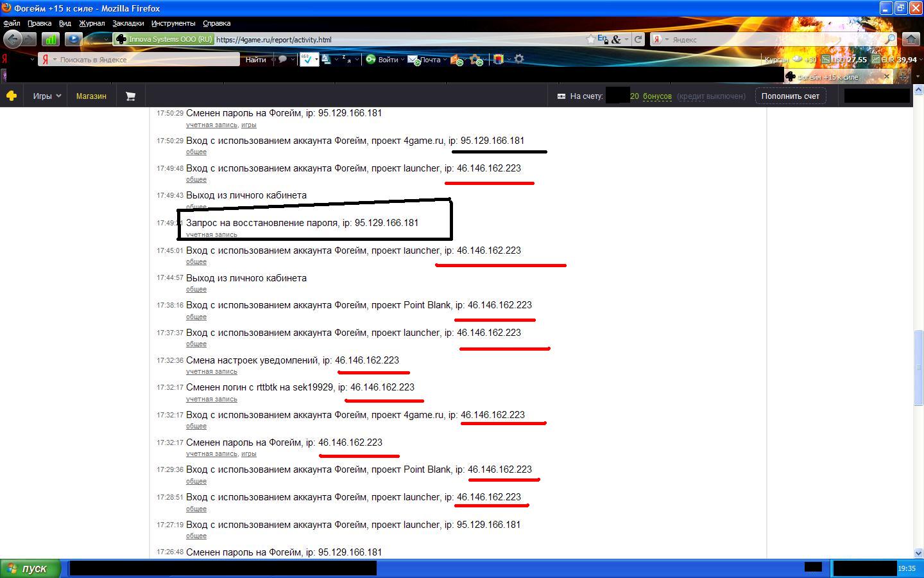The height and width of the screenshot is (578, 924).
Task: Click the Пополнить счет button
Action: click(790, 96)
